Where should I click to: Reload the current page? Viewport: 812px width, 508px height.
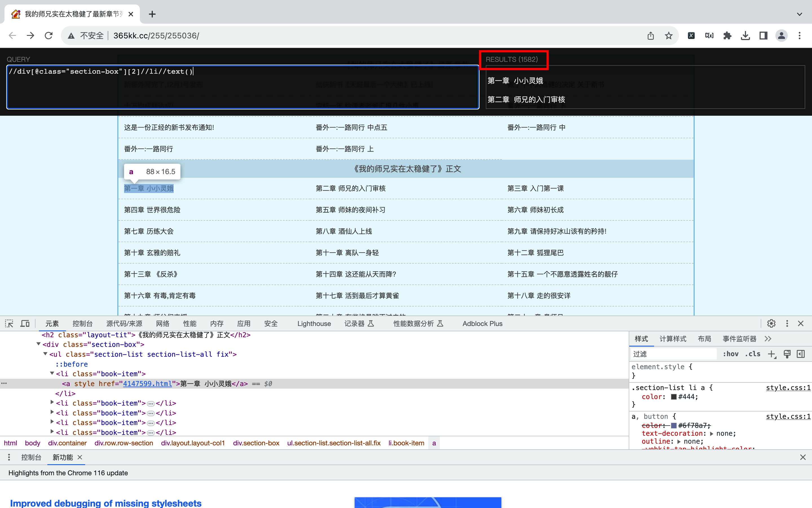[x=49, y=36]
